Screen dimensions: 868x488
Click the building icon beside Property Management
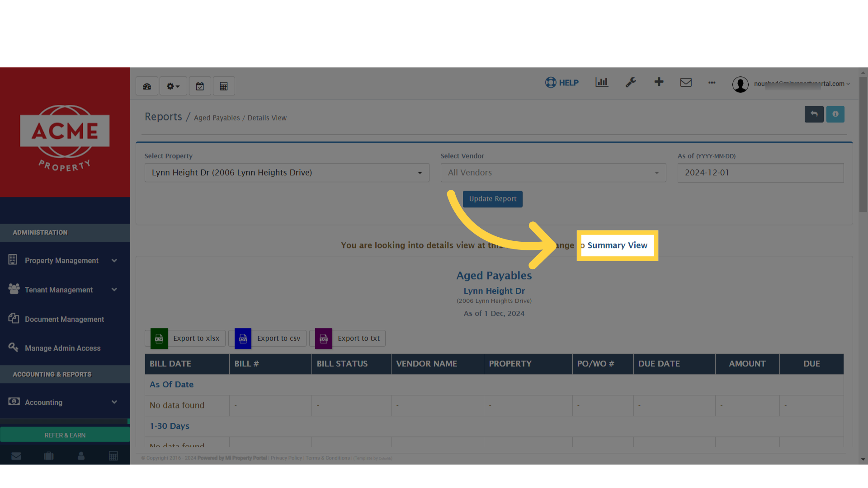tap(13, 259)
